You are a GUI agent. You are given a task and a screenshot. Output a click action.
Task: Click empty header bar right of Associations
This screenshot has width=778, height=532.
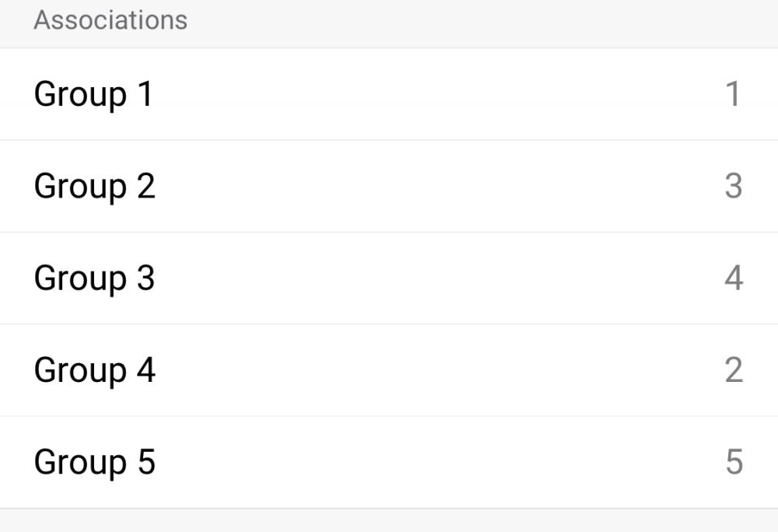pyautogui.click(x=482, y=22)
